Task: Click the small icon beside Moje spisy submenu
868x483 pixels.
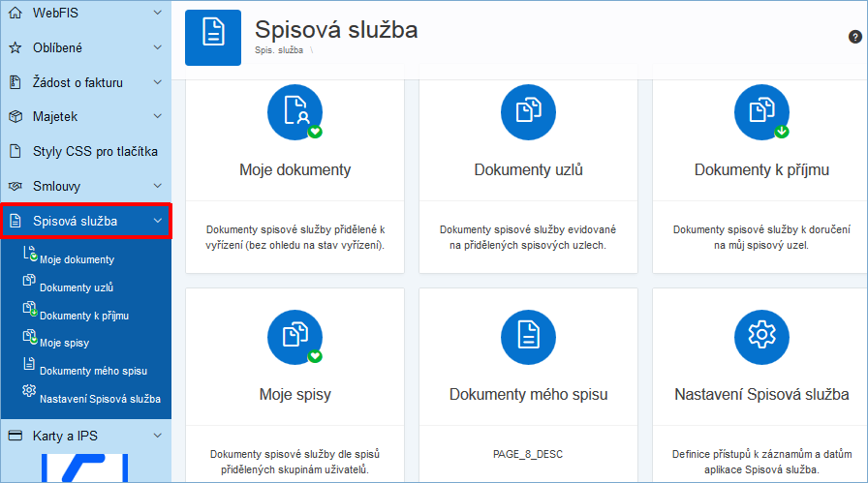Action: point(30,337)
